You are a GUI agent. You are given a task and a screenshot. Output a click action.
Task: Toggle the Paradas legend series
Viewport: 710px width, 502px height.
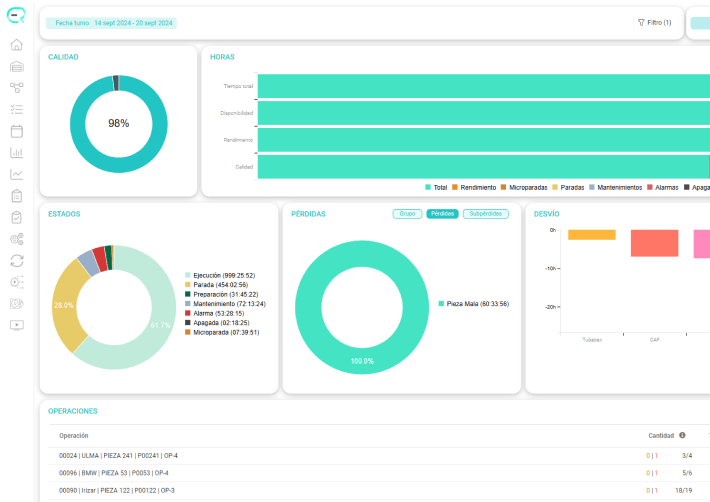tap(568, 187)
